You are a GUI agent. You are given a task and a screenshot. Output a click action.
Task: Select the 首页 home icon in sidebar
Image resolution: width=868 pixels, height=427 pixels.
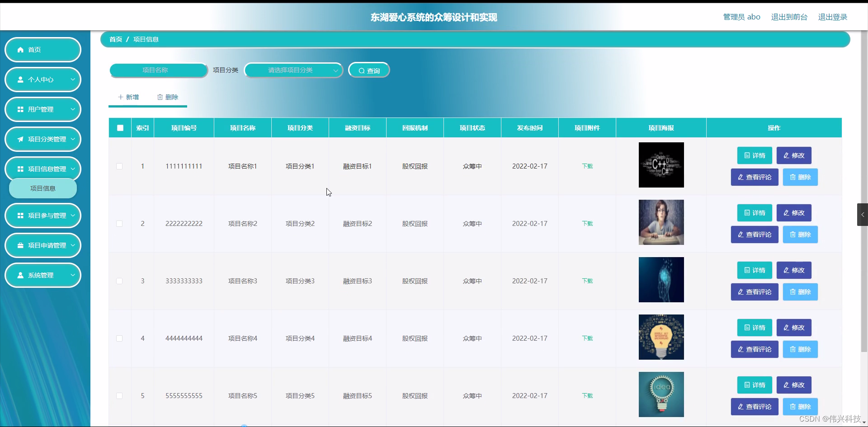20,50
